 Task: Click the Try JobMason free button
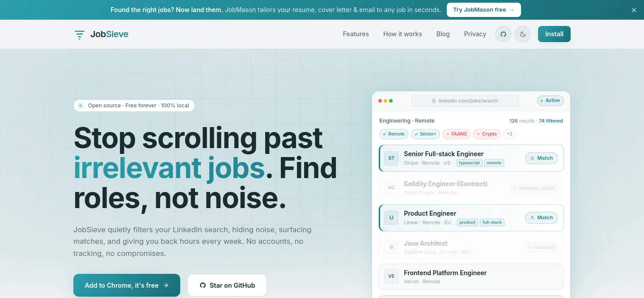point(484,10)
